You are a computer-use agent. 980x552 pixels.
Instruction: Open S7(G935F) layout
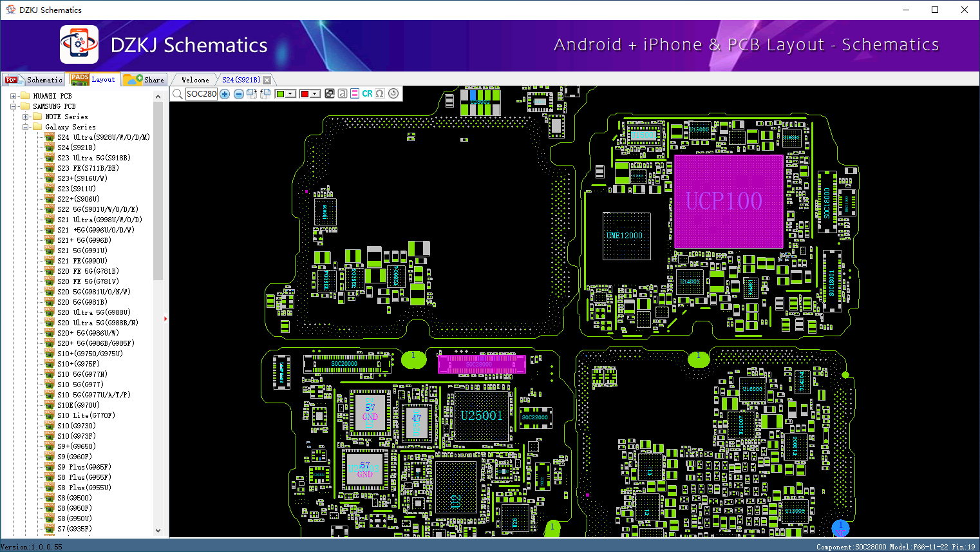tap(74, 529)
